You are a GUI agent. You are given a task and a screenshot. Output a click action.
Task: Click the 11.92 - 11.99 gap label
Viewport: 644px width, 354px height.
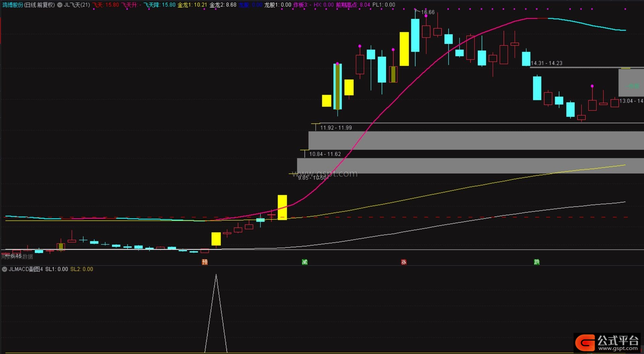tap(336, 128)
